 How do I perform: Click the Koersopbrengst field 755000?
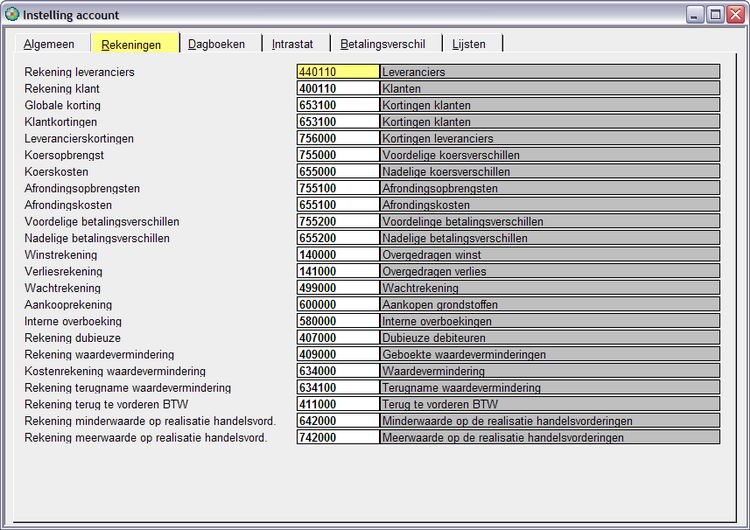click(337, 155)
